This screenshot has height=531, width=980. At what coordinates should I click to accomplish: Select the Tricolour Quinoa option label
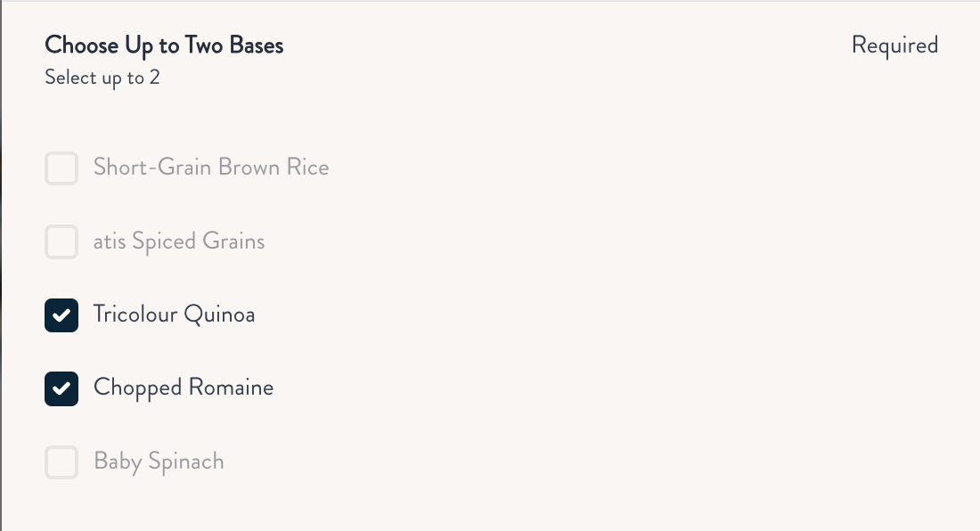(174, 315)
